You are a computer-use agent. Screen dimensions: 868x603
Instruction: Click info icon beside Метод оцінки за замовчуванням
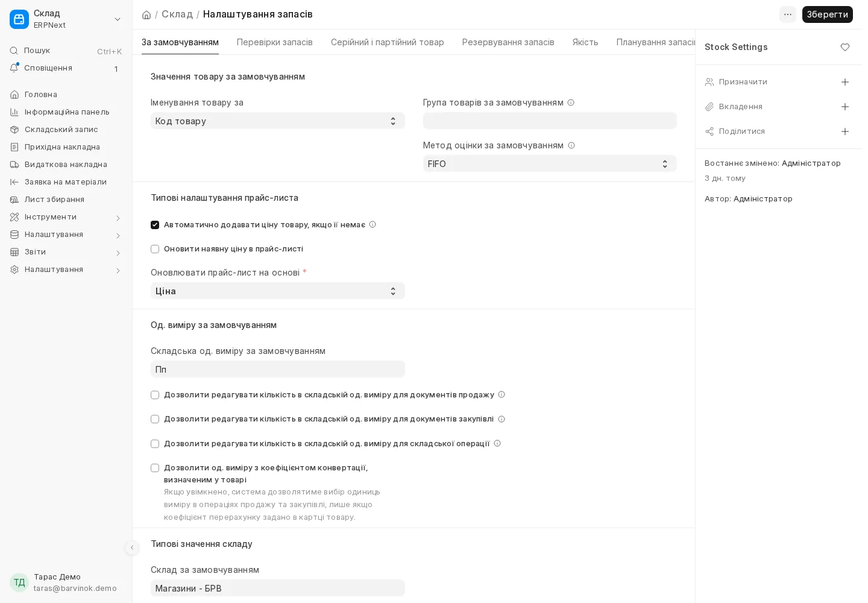[x=571, y=145]
